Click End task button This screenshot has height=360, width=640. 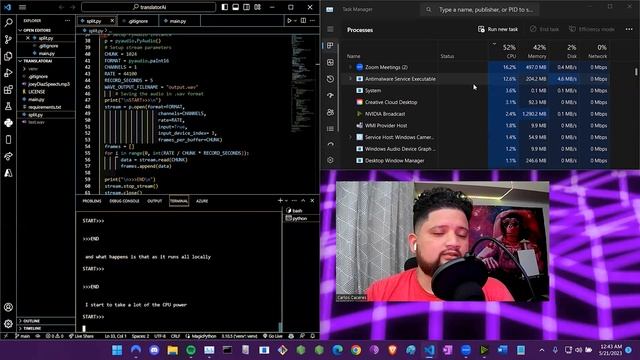[544, 29]
